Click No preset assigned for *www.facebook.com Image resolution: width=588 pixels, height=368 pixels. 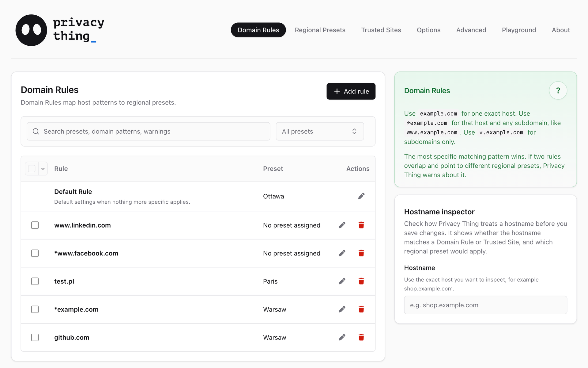coord(292,253)
